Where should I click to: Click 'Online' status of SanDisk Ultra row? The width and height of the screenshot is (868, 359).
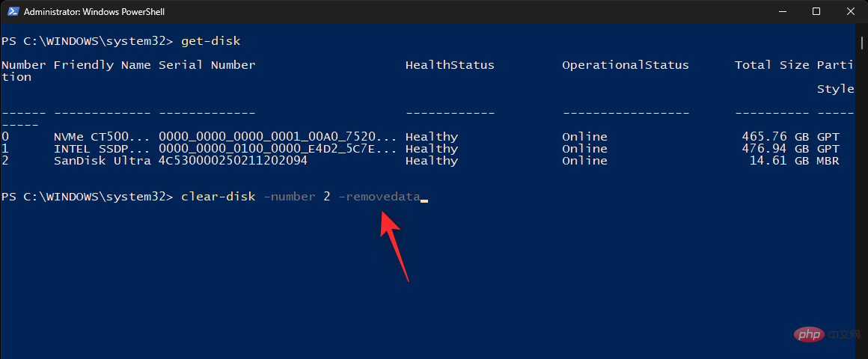click(x=584, y=161)
